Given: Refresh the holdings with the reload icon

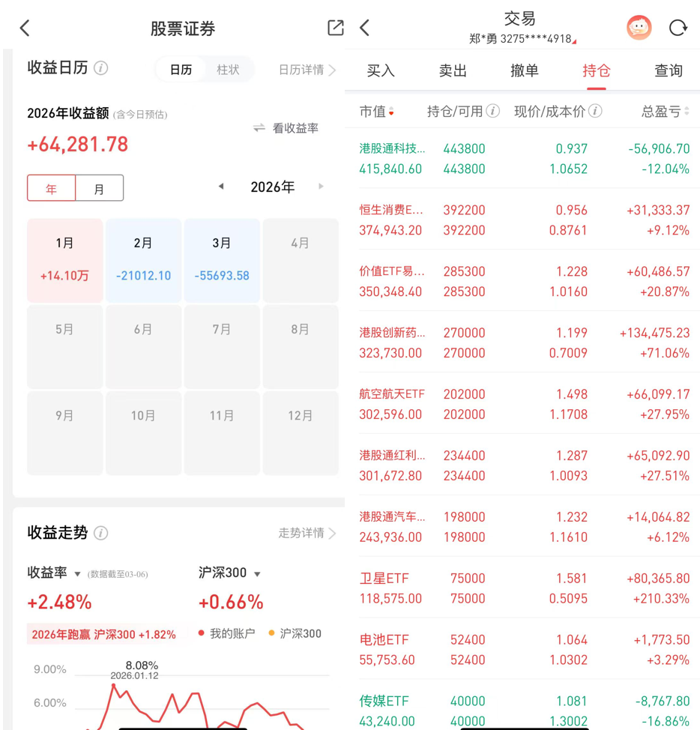Looking at the screenshot, I should 678,28.
